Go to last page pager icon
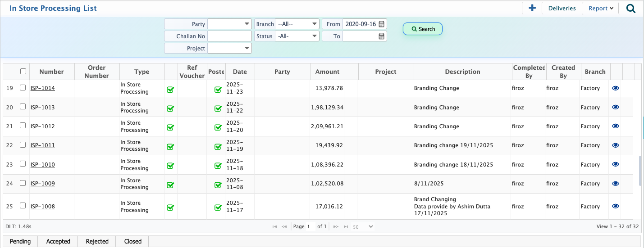644x248 pixels. pyautogui.click(x=346, y=226)
